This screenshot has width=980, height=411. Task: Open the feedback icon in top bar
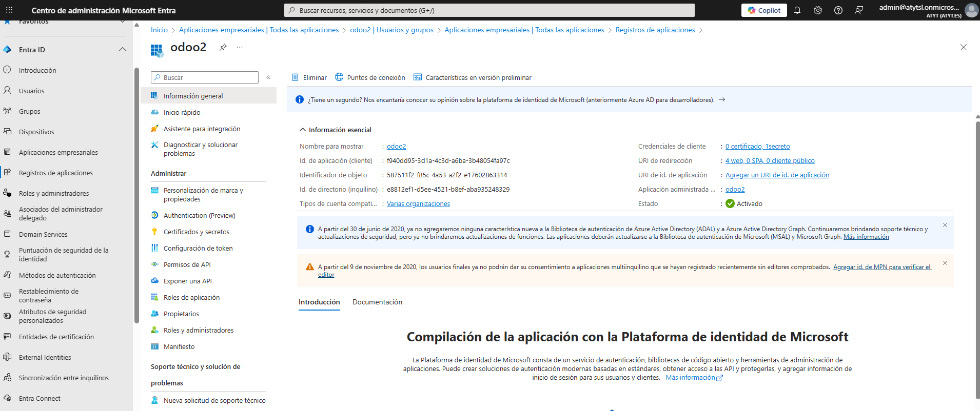click(x=859, y=10)
